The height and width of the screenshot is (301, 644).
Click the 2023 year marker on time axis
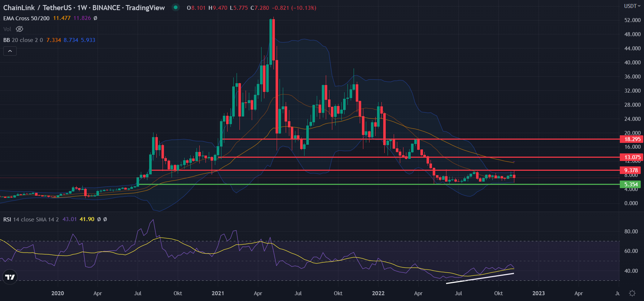tap(539, 293)
